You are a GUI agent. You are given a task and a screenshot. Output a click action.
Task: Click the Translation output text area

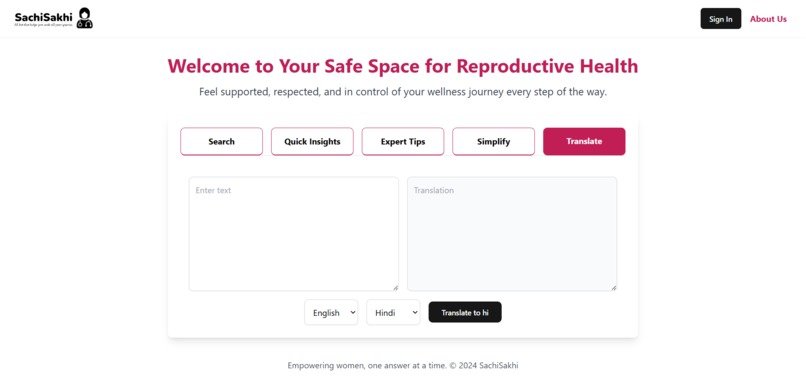tap(512, 234)
